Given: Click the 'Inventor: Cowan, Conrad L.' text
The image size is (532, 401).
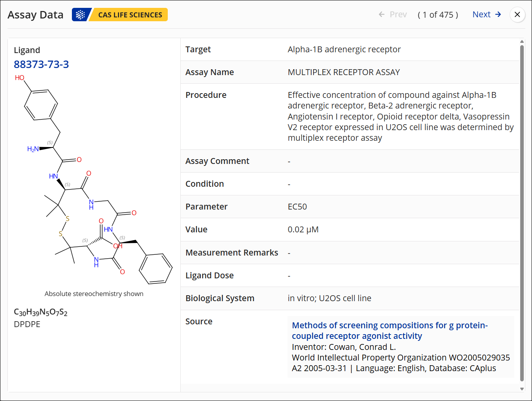Looking at the screenshot, I should (344, 347).
